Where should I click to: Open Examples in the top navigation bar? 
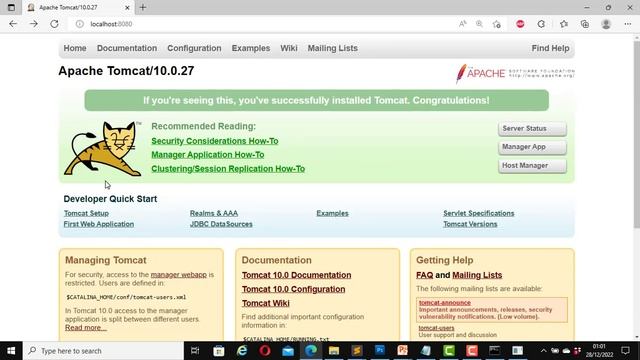tap(251, 48)
